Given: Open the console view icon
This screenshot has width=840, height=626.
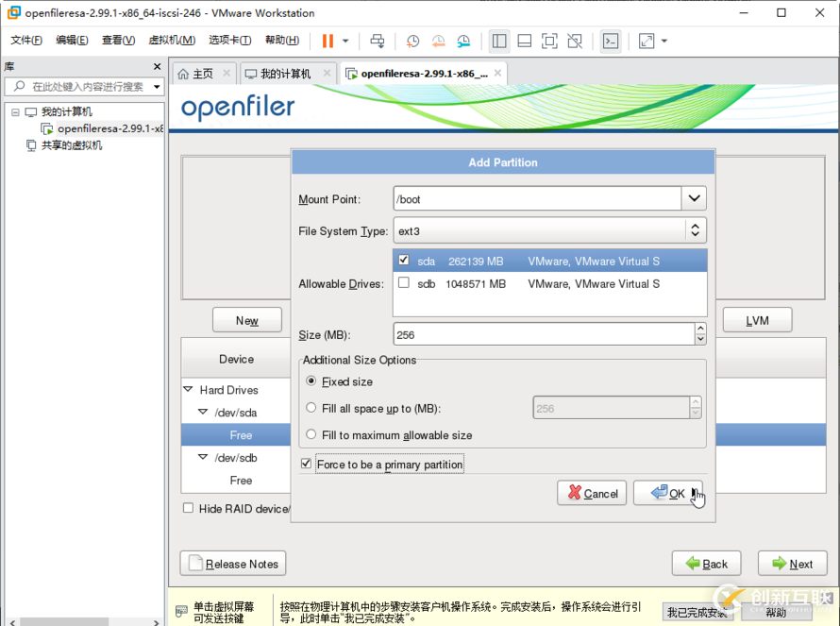Looking at the screenshot, I should tap(611, 41).
